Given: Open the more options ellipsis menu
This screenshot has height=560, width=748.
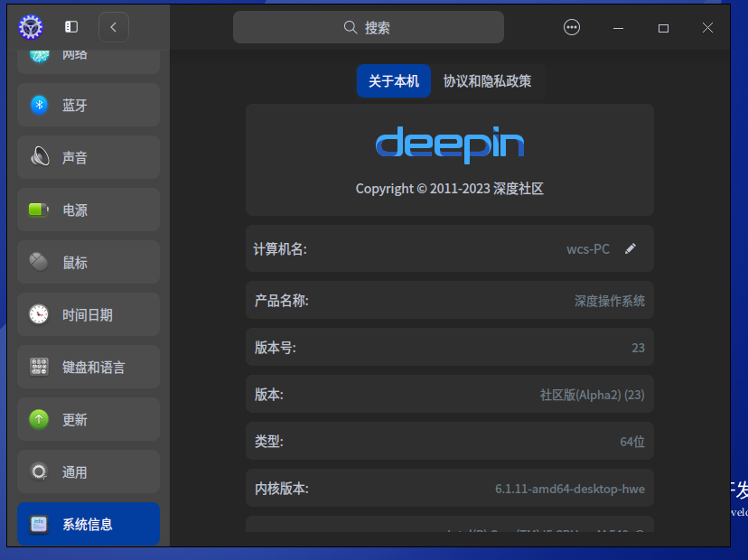Looking at the screenshot, I should (572, 27).
